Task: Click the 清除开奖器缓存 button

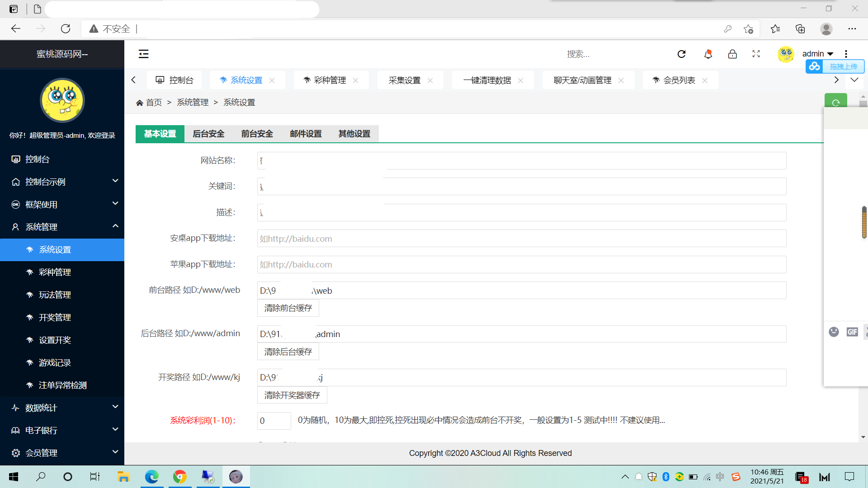Action: click(292, 395)
